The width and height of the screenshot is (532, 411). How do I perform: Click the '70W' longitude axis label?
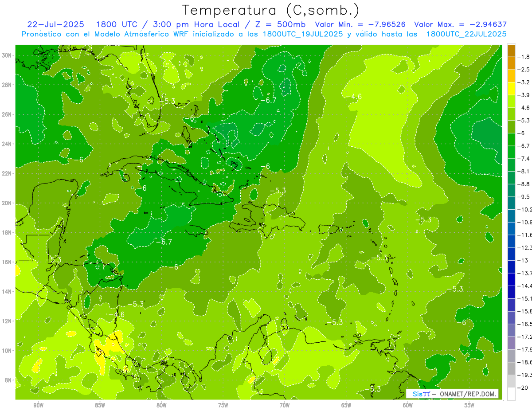[x=285, y=406]
